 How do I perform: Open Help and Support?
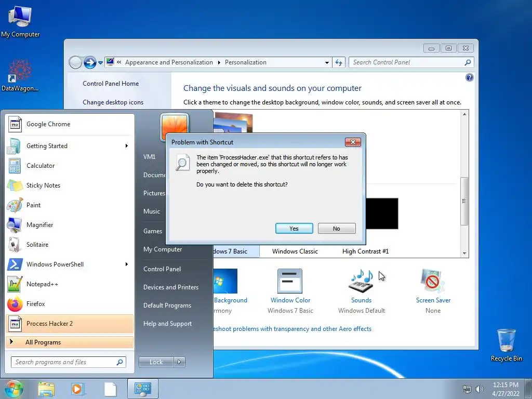167,324
